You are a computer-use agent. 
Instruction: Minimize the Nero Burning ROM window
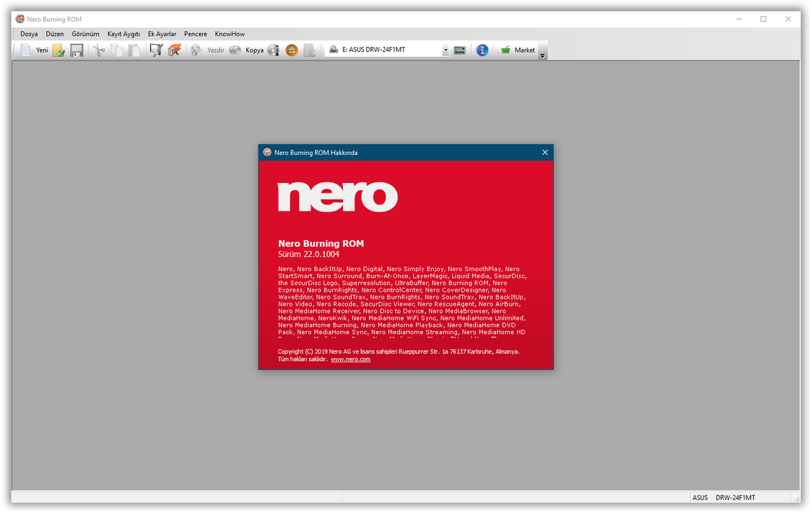(739, 19)
